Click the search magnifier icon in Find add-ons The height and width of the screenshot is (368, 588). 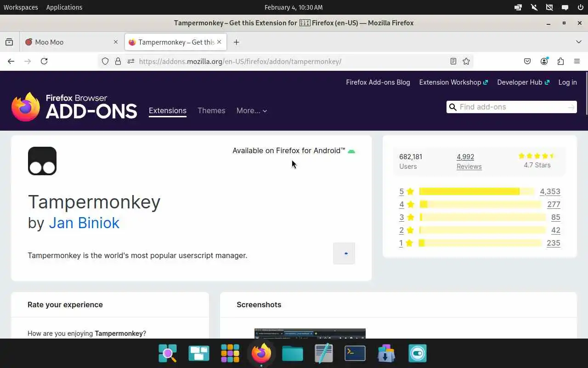click(x=453, y=107)
